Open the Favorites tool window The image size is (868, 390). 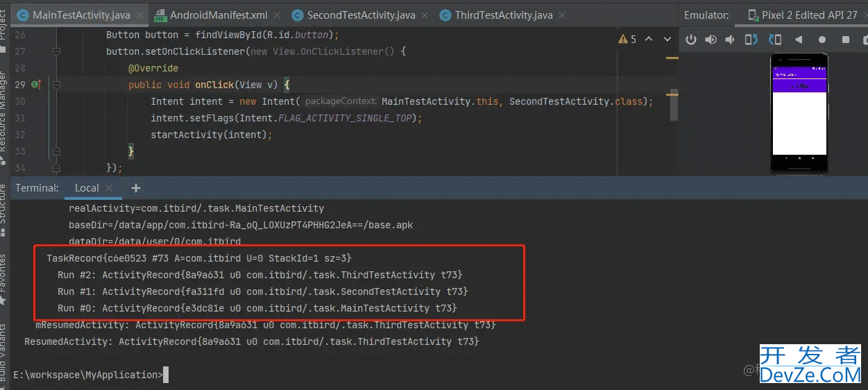(x=5, y=279)
